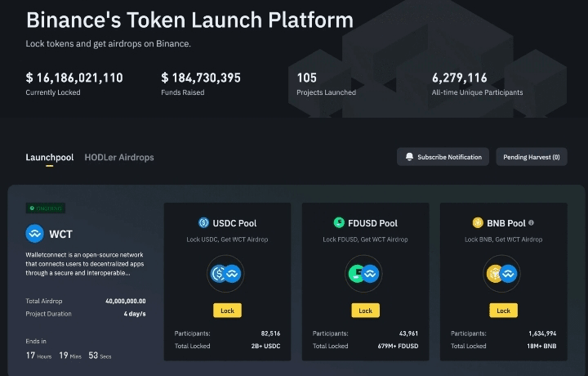Click 'Lock tokens and get airdrops on Binance' tagline
The width and height of the screenshot is (588, 376).
pyautogui.click(x=108, y=44)
